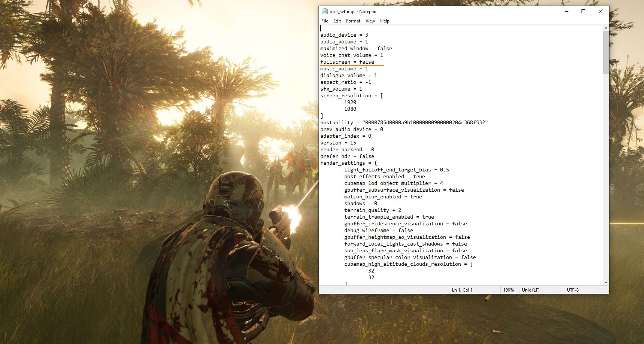Click the 'sfx_volume = 1' line
Screen dimensions: 644x344
click(x=341, y=89)
